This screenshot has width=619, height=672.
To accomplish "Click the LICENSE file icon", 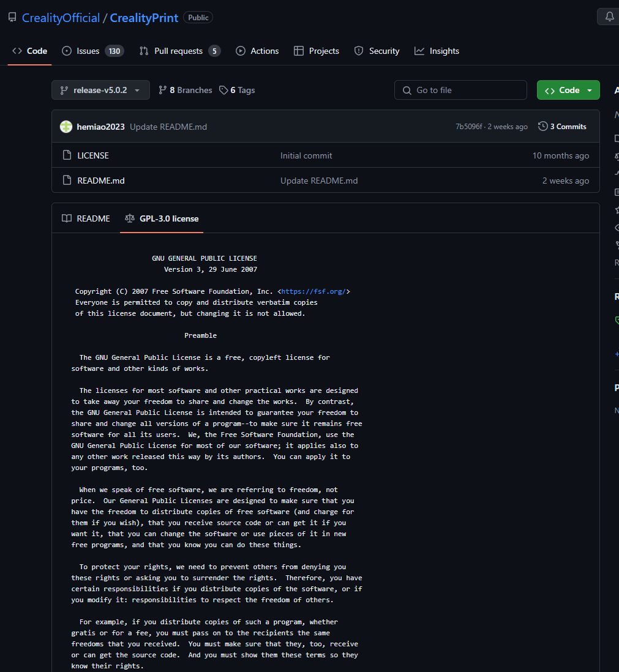I will pyautogui.click(x=67, y=155).
